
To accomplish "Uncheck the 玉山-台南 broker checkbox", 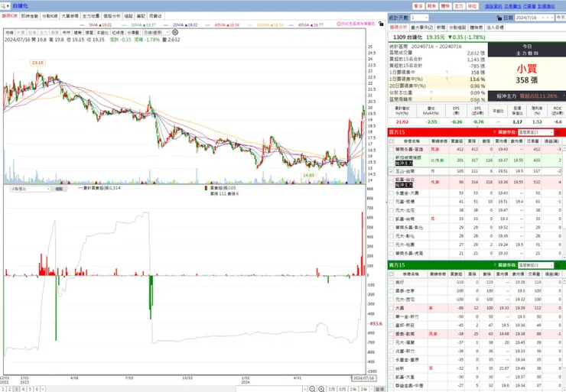I will pyautogui.click(x=392, y=171).
